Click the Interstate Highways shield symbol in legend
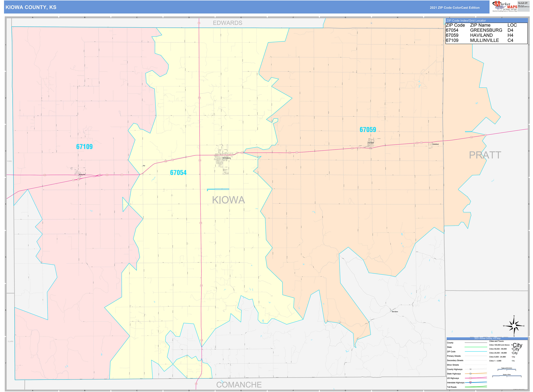Viewport: 533px width, 392px height. [471, 383]
